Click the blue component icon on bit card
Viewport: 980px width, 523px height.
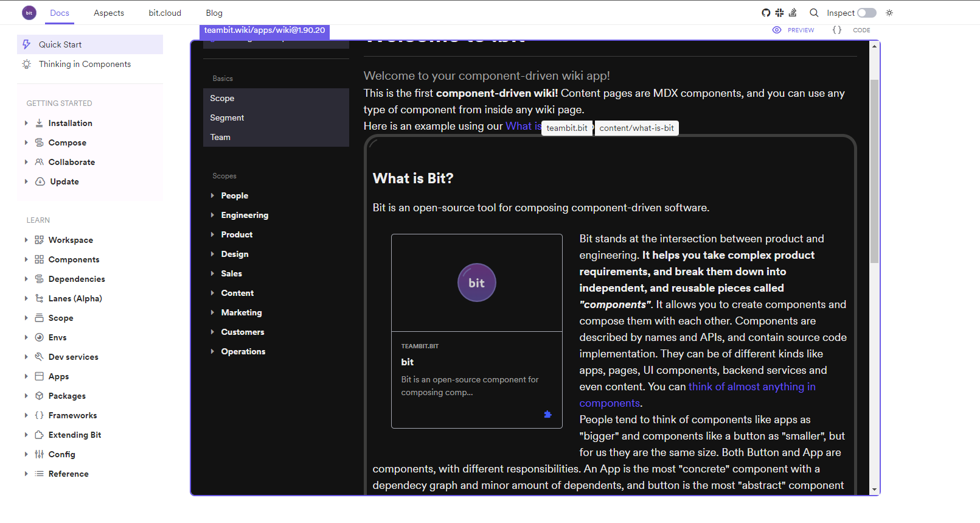coord(547,415)
